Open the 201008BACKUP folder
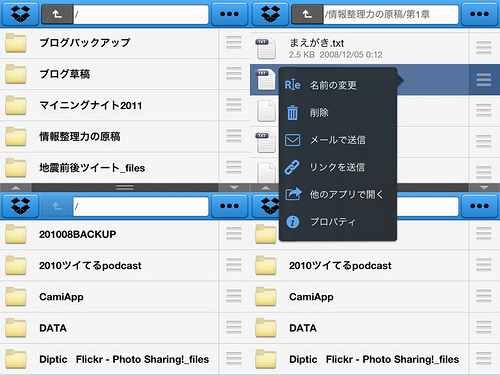Screen dimensions: 500x375 [109, 234]
